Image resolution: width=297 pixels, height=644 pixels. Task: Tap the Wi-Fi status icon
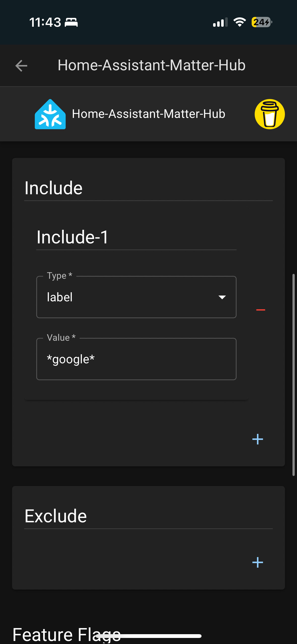point(240,22)
